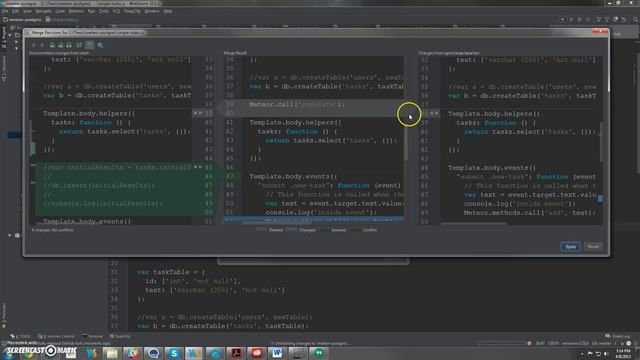Open File Explorer from the taskbar

pos(112,353)
